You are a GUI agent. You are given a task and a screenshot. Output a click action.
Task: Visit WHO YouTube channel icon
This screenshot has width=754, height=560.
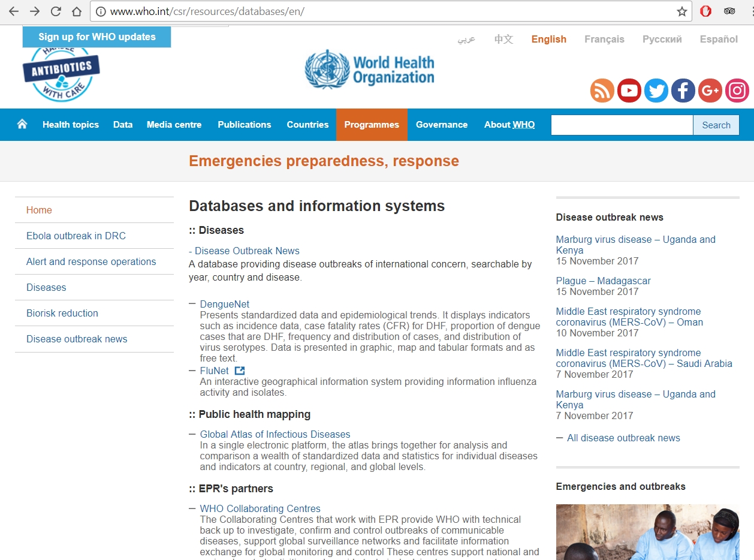[x=629, y=91]
